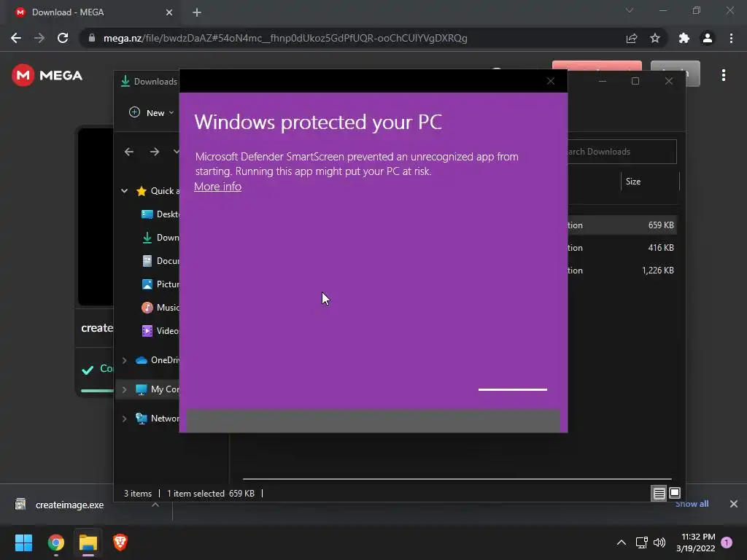This screenshot has width=747, height=560.
Task: Expand the My Computer tree node
Action: click(124, 389)
